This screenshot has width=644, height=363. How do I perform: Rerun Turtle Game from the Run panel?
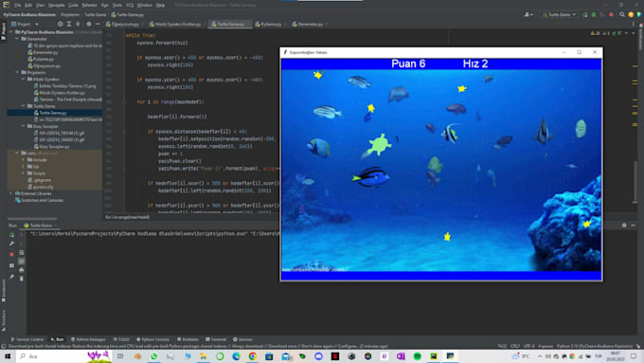11,235
